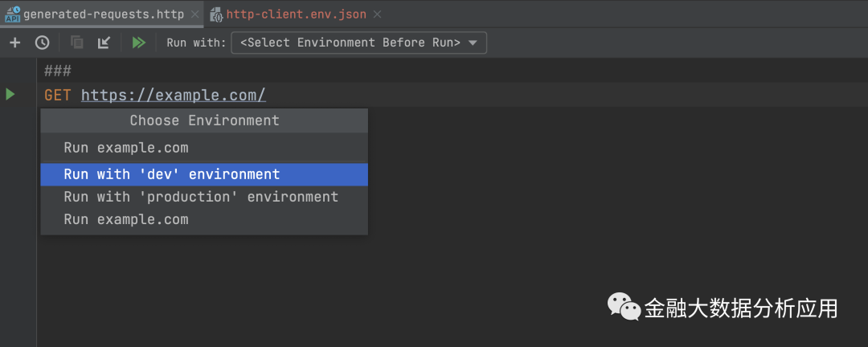Click the import arrow icon in toolbar
Screen dimensions: 868x347
tap(104, 43)
